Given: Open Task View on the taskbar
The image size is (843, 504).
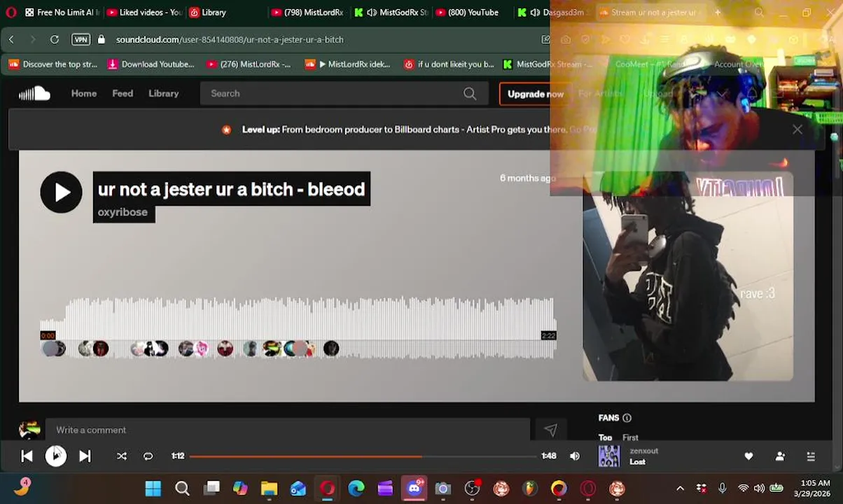Looking at the screenshot, I should click(x=211, y=488).
